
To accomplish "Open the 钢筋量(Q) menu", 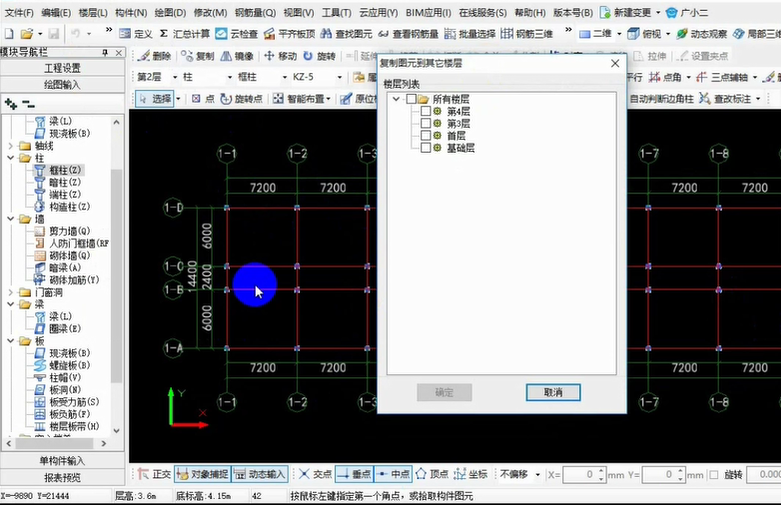I will [x=257, y=12].
